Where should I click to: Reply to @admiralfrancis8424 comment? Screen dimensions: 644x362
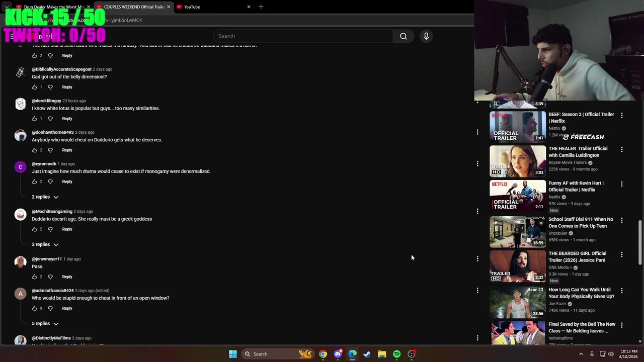click(x=67, y=308)
